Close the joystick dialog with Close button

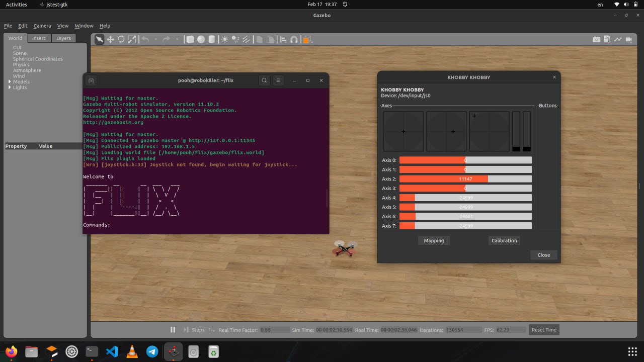(x=544, y=255)
